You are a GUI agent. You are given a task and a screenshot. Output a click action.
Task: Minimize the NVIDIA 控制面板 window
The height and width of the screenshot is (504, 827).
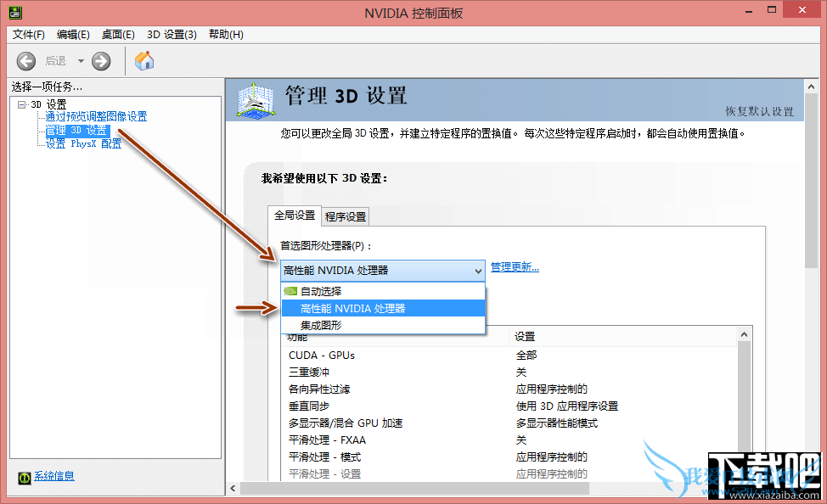tap(748, 10)
